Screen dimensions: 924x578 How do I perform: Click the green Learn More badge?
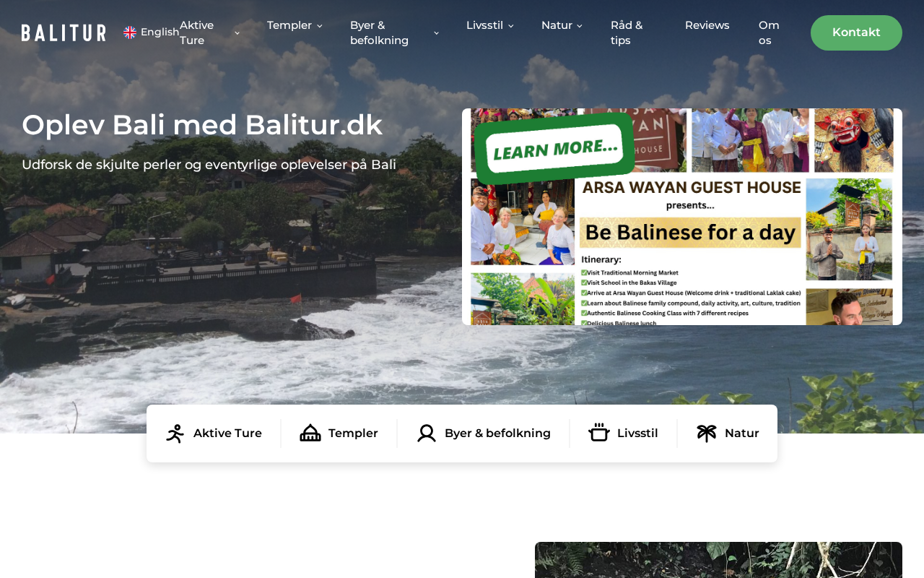[554, 148]
